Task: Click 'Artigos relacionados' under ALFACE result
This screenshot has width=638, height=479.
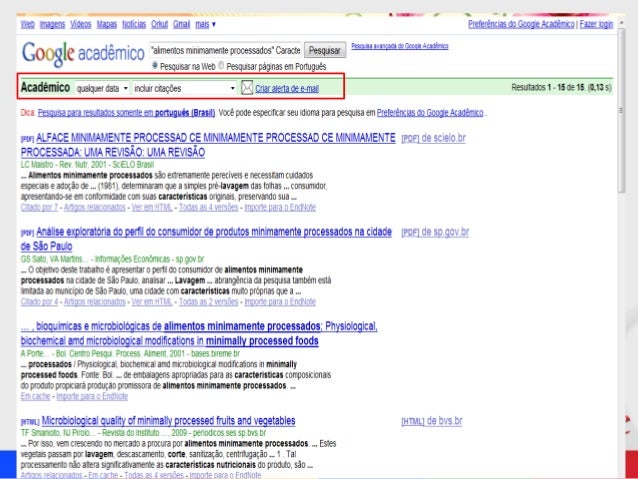Action: pyautogui.click(x=95, y=208)
